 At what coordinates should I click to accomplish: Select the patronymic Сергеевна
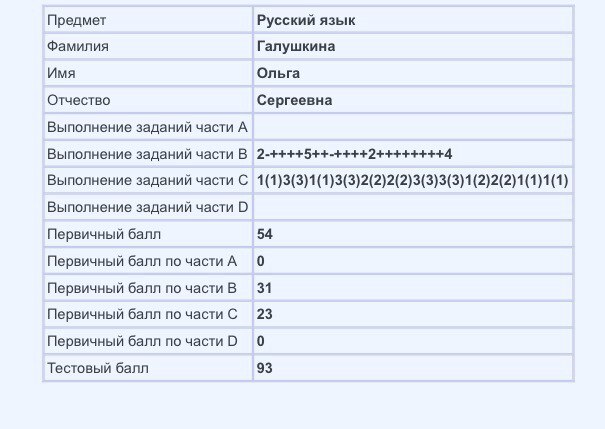point(294,100)
